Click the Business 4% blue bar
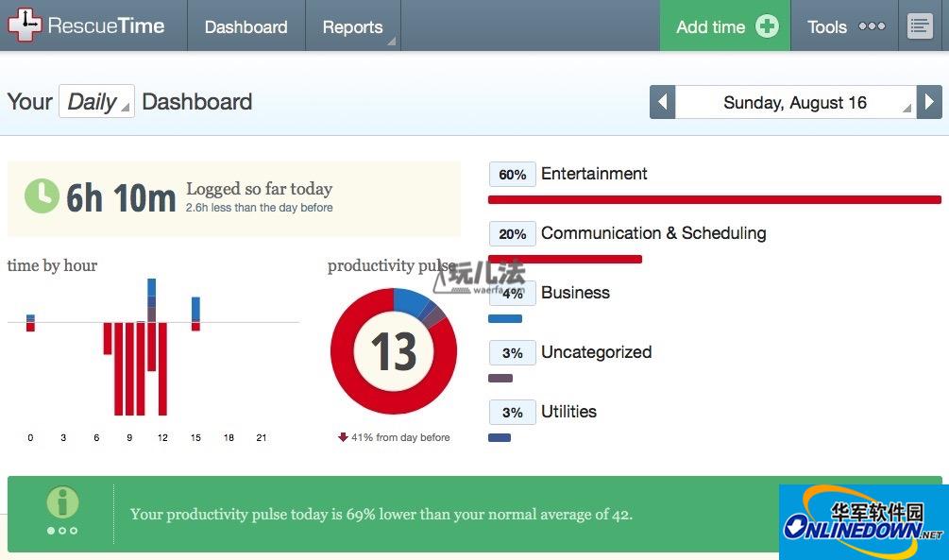This screenshot has width=949, height=560. point(505,318)
